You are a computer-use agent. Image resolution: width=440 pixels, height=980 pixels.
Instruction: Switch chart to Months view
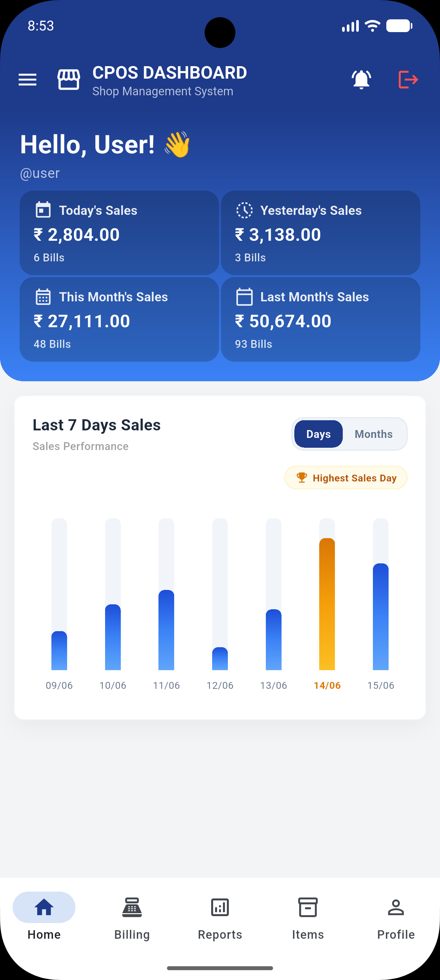[x=374, y=434]
